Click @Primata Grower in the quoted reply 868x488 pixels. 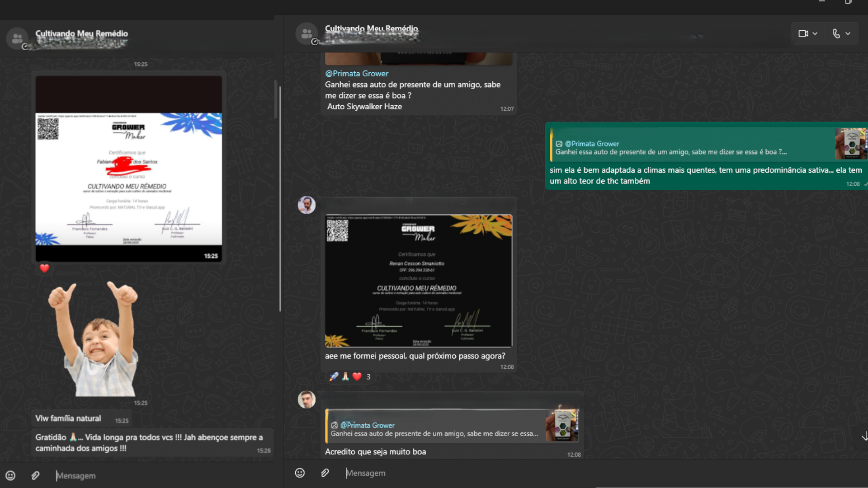point(367,425)
